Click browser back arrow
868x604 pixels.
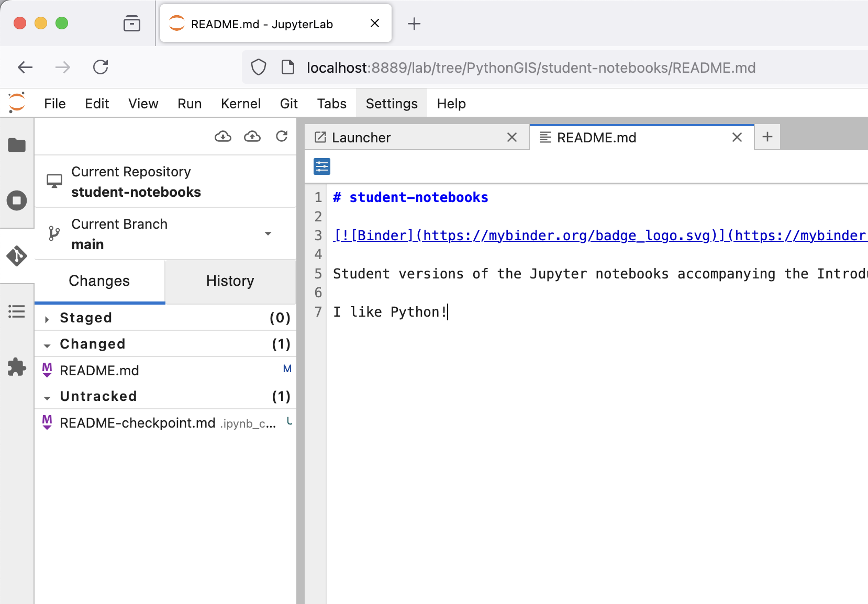click(25, 67)
